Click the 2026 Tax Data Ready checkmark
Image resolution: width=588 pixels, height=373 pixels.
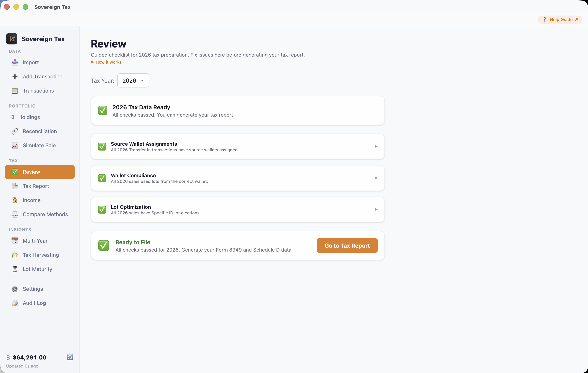[103, 111]
